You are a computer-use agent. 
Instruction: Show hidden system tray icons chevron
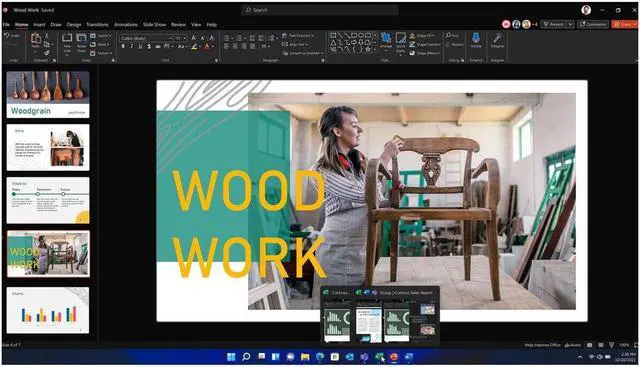click(x=580, y=357)
